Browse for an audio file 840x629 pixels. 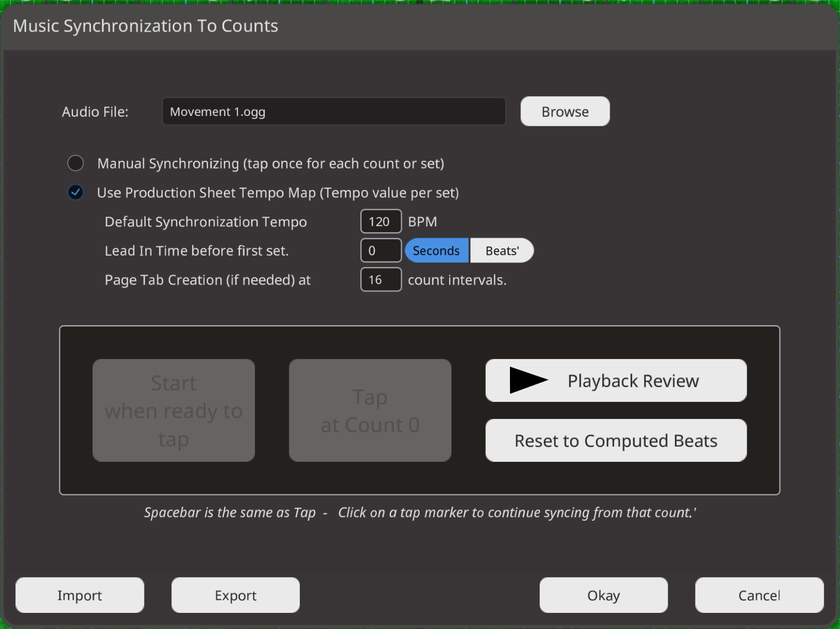(564, 112)
